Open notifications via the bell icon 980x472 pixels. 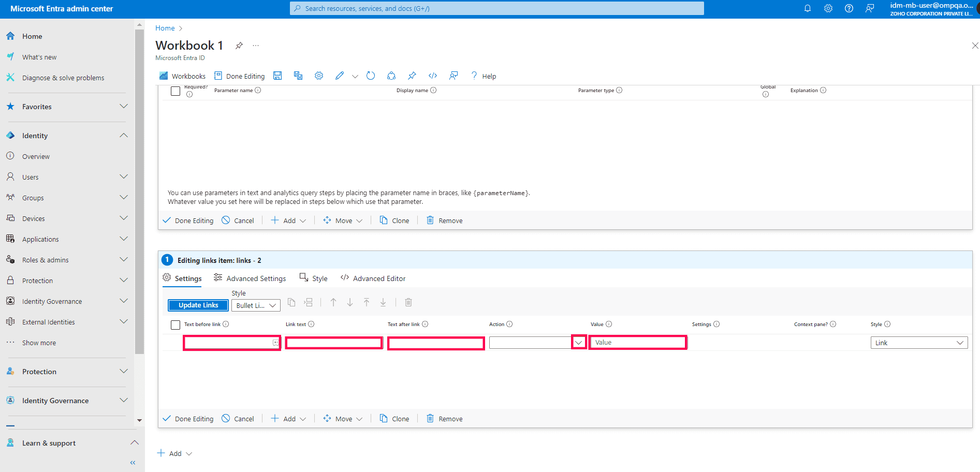pos(807,8)
